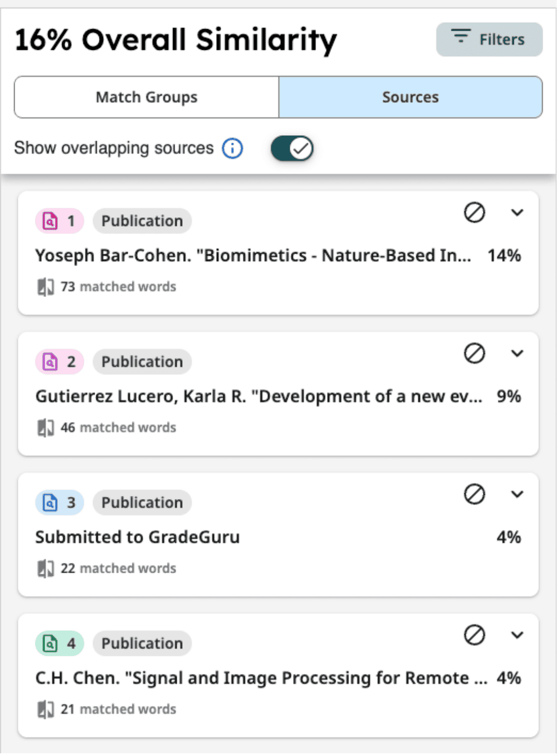Click the blue source 3 document badge

tap(59, 504)
